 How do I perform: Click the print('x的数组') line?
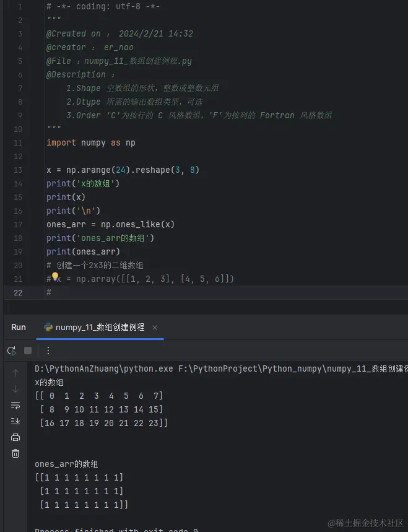(83, 183)
